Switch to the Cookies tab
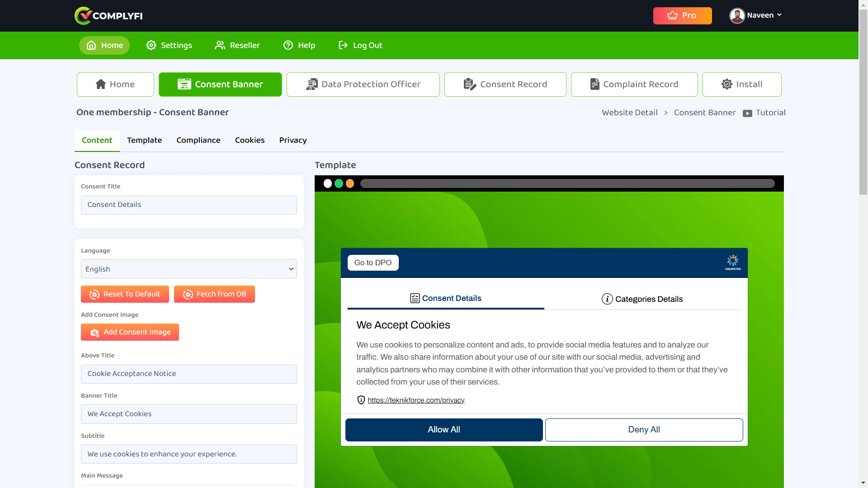Image resolution: width=868 pixels, height=488 pixels. 250,140
